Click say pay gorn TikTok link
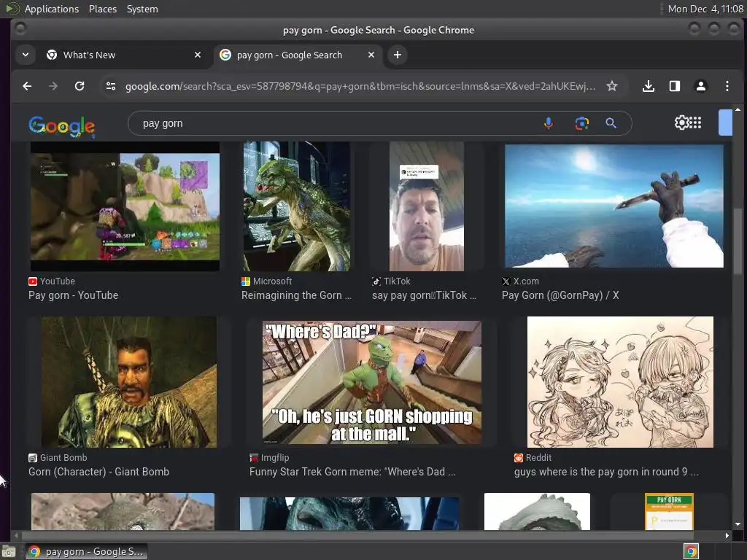 (x=424, y=295)
